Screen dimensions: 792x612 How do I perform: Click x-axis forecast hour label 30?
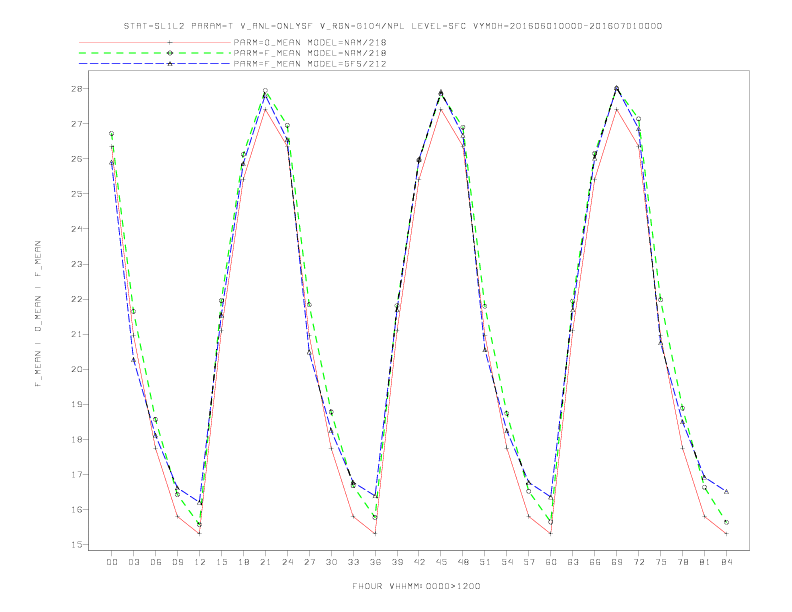point(331,562)
